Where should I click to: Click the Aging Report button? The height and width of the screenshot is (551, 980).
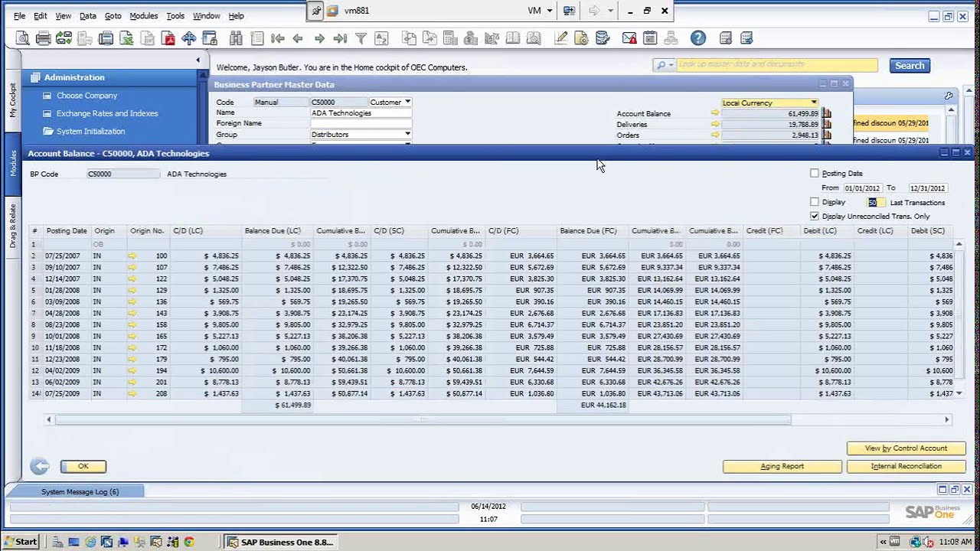tap(782, 466)
